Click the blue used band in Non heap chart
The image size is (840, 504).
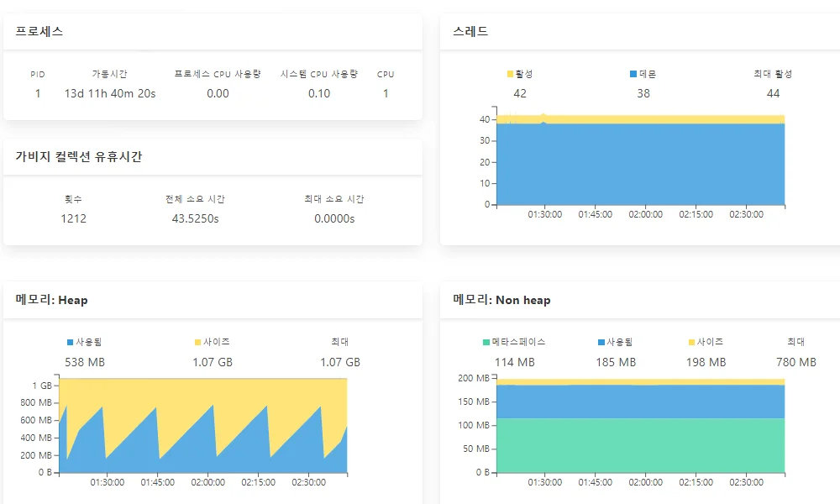pyautogui.click(x=641, y=402)
